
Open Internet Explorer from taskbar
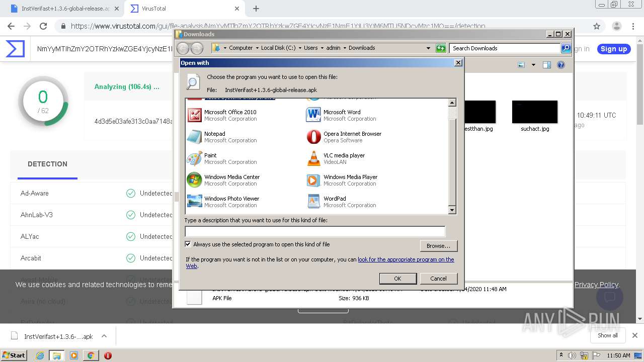coord(40,355)
